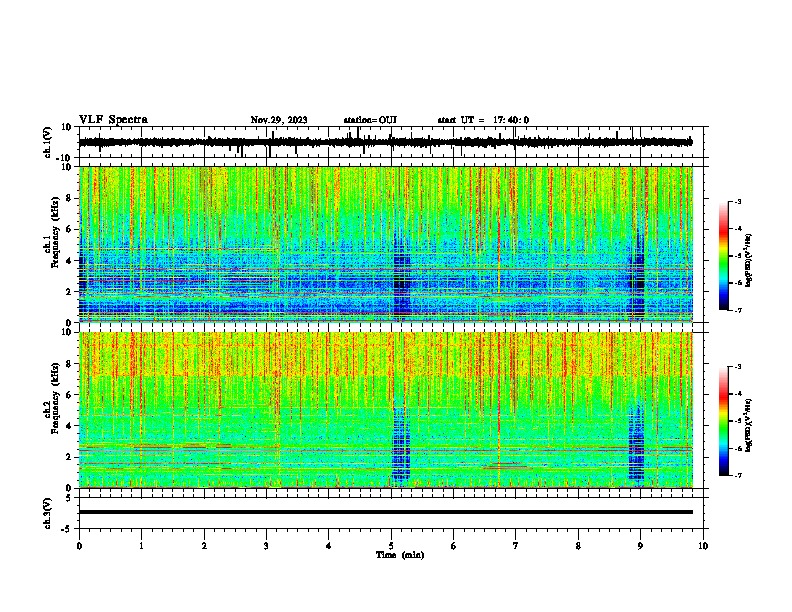This screenshot has height=612, width=792.
Task: Click the '-10' tick on the ch.1(V) axis
Action: [x=65, y=158]
